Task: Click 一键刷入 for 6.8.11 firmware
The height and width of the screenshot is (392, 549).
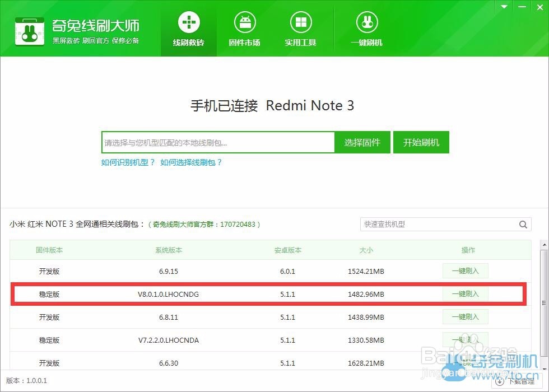Action: coord(466,317)
